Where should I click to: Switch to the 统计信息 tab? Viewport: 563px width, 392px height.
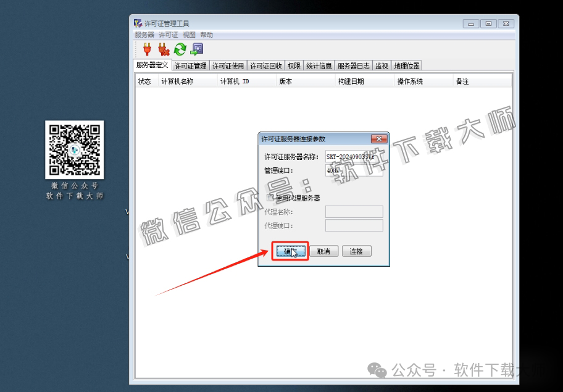320,64
